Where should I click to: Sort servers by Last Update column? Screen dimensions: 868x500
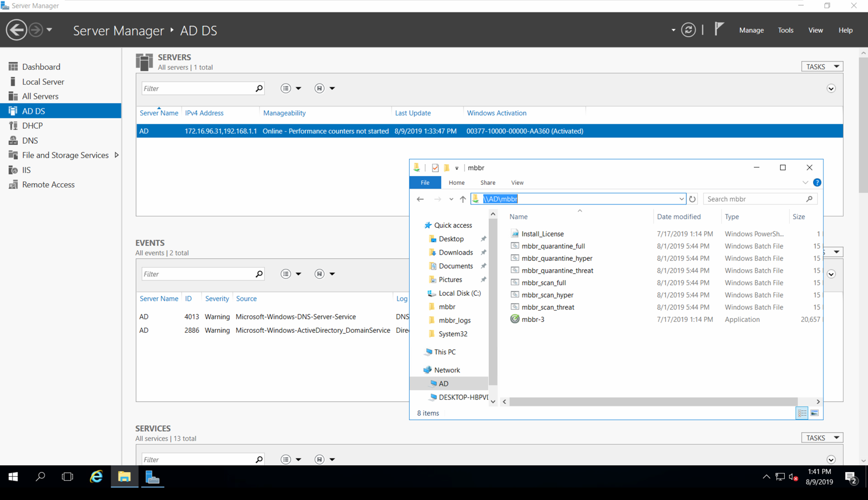(412, 113)
